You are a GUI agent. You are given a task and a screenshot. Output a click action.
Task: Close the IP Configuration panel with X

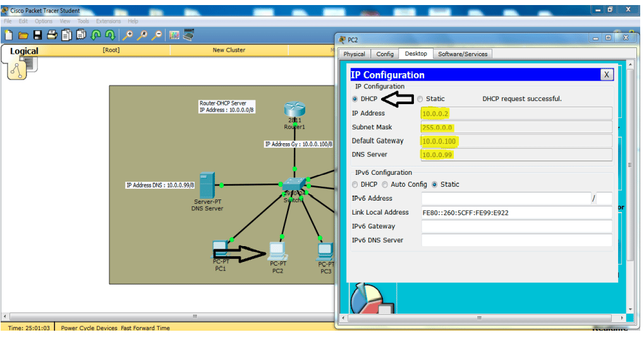607,74
